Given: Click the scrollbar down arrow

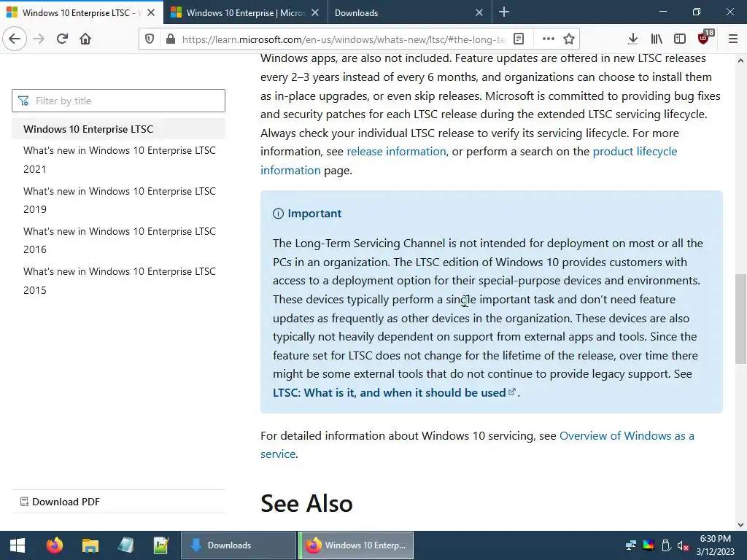Looking at the screenshot, I should pos(741,525).
